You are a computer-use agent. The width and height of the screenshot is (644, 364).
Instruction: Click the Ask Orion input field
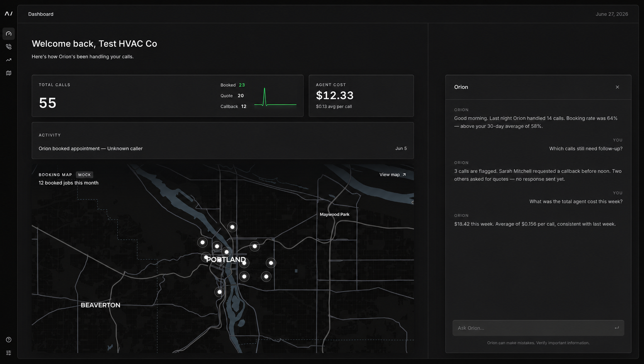click(538, 328)
